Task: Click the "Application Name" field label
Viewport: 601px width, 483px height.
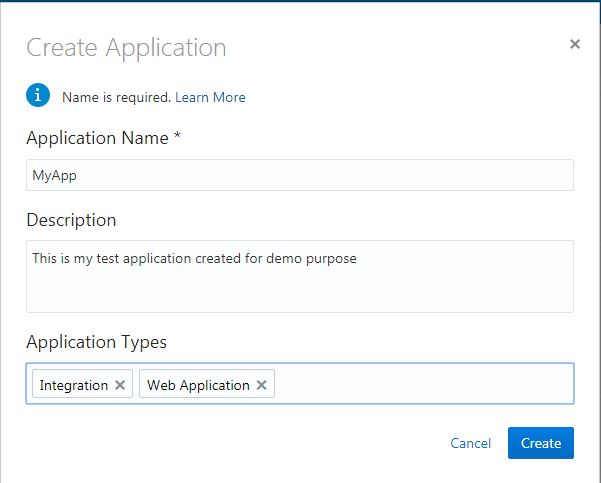Action: [97, 139]
